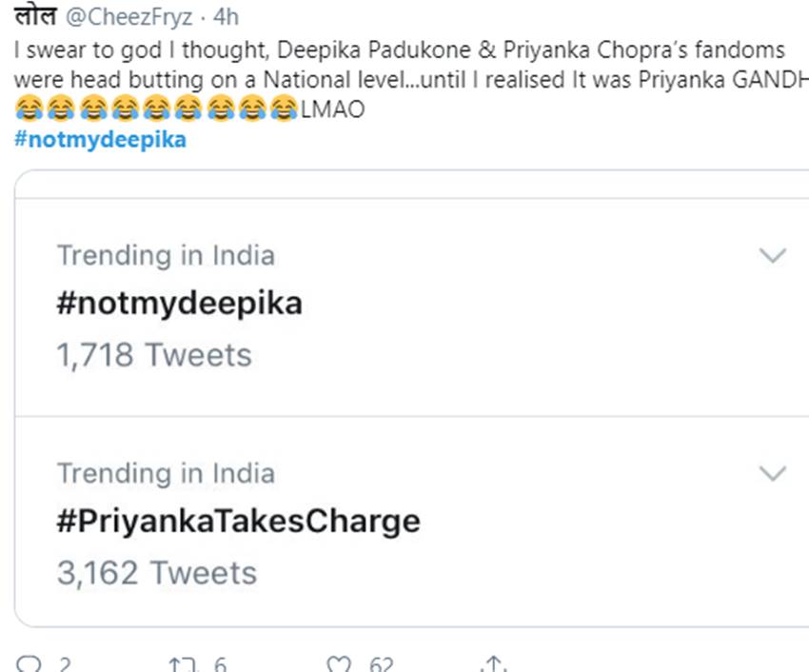Click the display name लोल
This screenshot has width=809, height=672.
[34, 17]
